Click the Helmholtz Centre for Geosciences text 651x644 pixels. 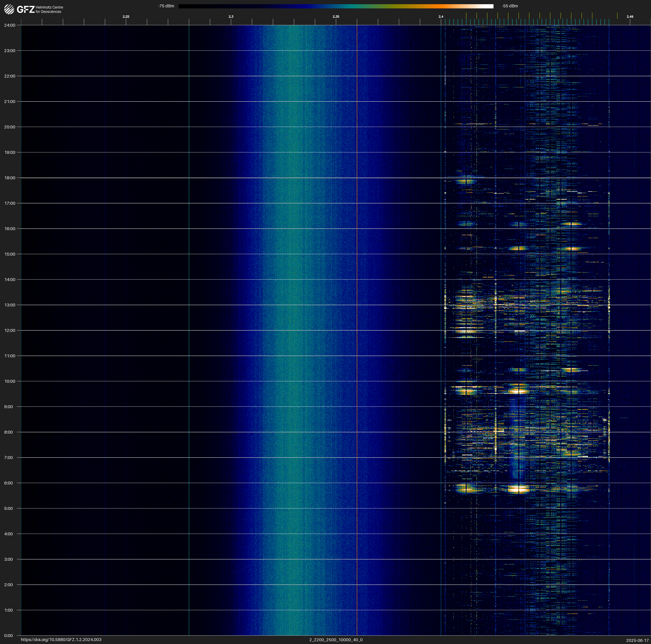(49, 9)
